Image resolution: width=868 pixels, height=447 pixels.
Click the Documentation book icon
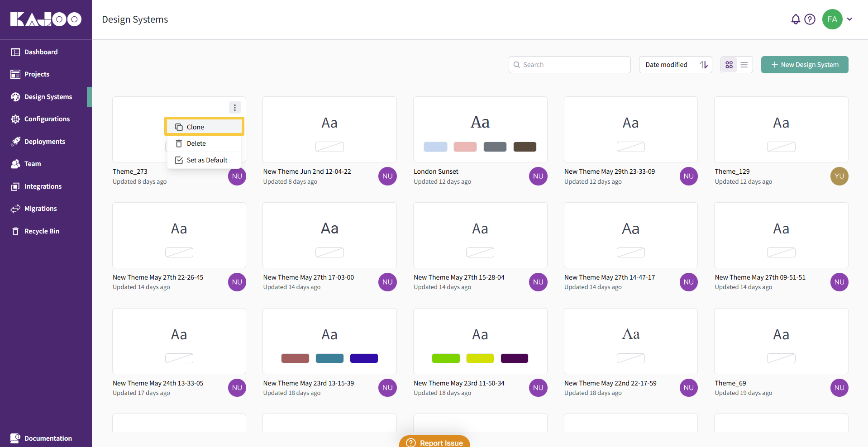pos(15,438)
